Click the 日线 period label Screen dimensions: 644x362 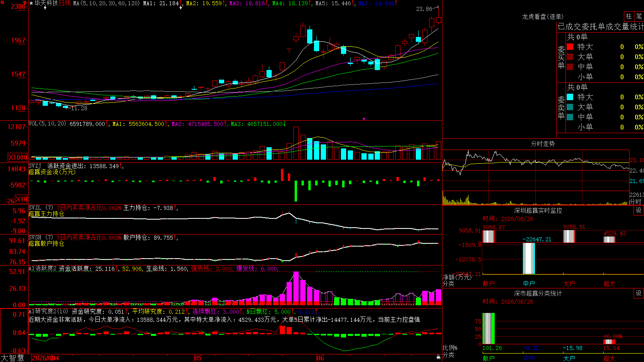[65, 3]
